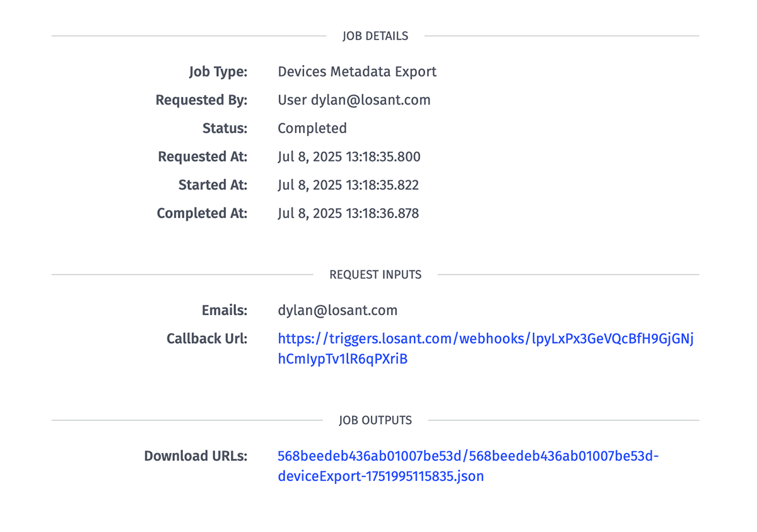The width and height of the screenshot is (757, 532).
Task: Select the Requested At timestamp value
Action: (x=349, y=157)
